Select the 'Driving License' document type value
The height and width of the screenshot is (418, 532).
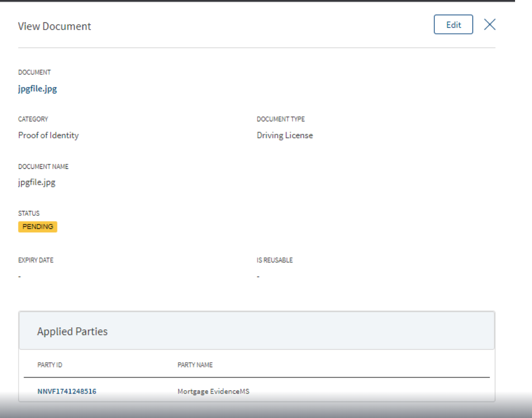[x=285, y=136]
